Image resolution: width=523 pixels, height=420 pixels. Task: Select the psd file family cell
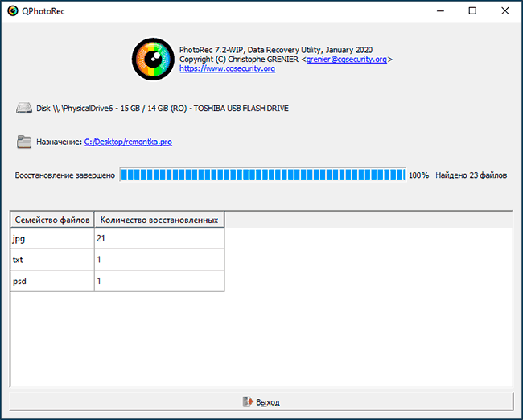(x=51, y=281)
